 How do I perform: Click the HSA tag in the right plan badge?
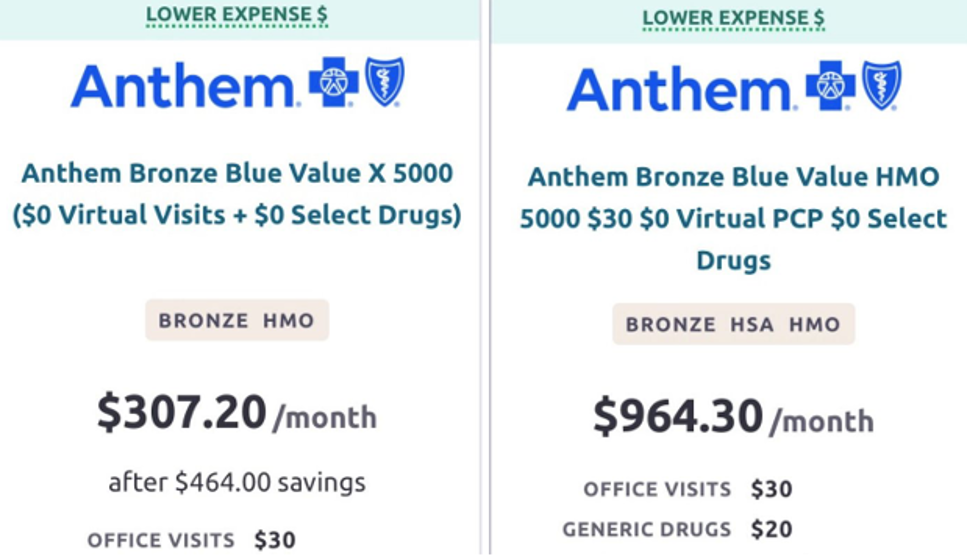click(752, 325)
